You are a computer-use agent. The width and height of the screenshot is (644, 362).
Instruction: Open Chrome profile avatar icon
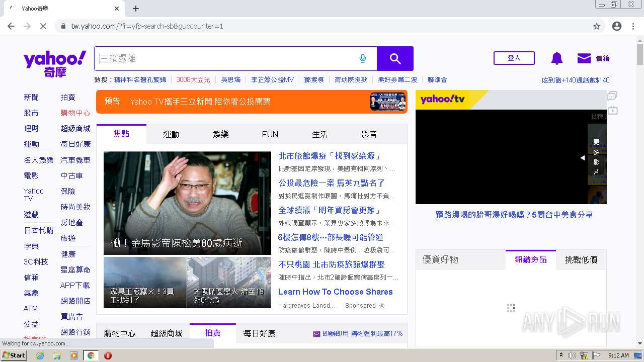[x=617, y=26]
